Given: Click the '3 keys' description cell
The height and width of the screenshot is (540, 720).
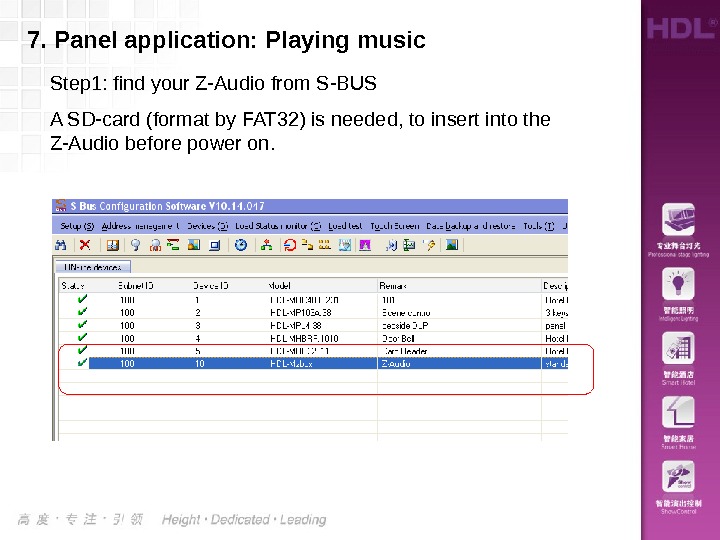Looking at the screenshot, I should point(556,313).
